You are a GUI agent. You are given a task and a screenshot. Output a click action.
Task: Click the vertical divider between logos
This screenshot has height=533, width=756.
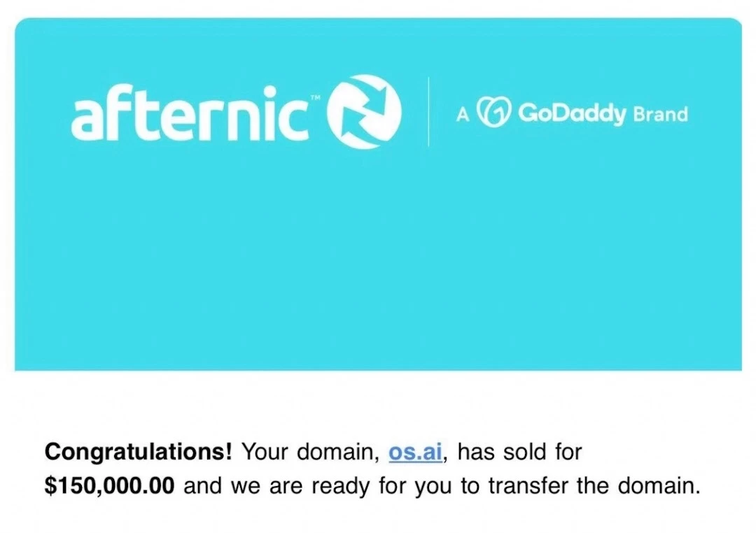tap(428, 111)
